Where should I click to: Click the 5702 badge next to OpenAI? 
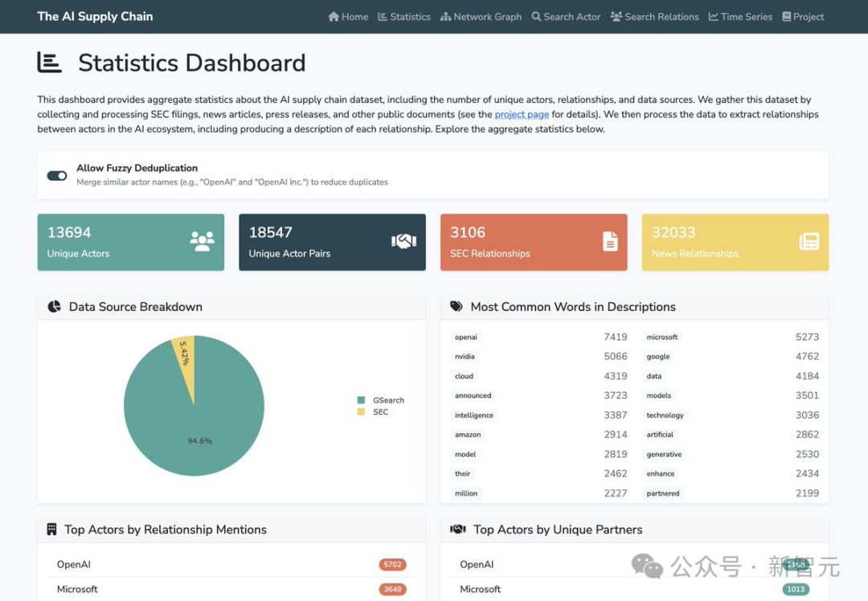coord(392,565)
